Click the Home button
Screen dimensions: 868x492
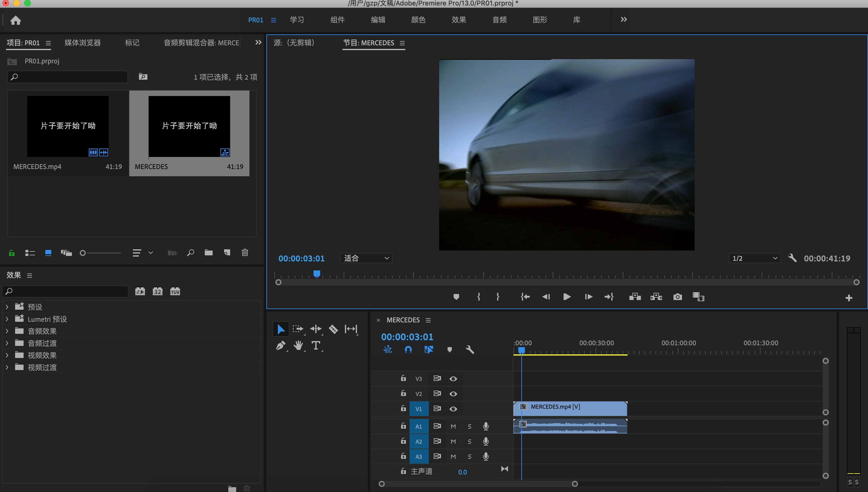[15, 20]
